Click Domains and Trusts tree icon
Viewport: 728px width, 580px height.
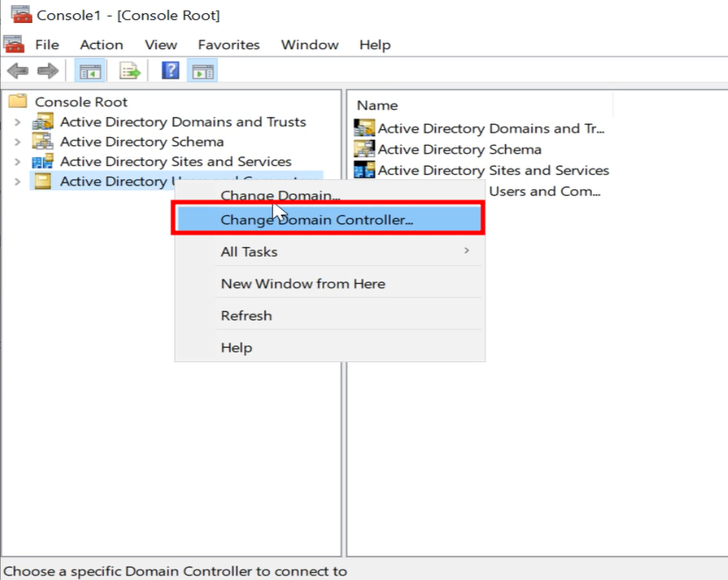pos(43,122)
